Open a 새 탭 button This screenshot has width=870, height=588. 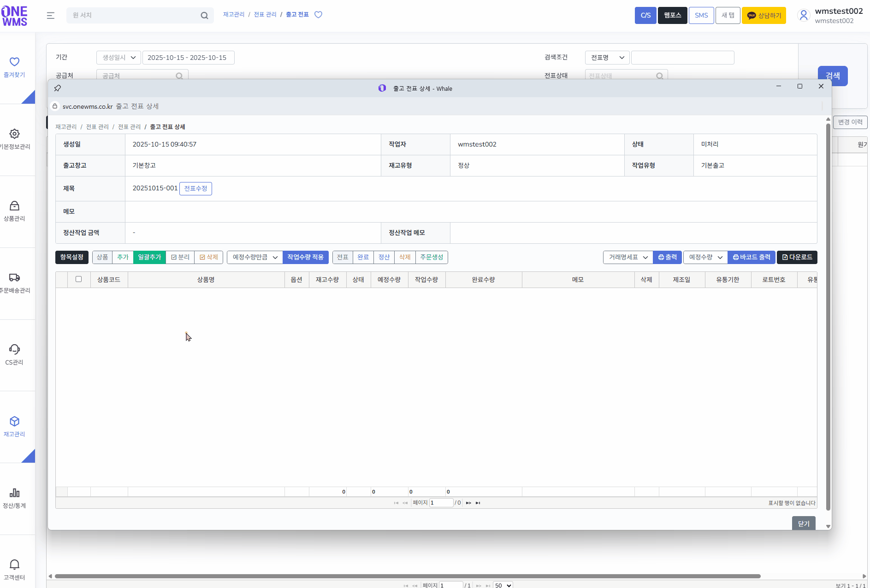pyautogui.click(x=728, y=16)
